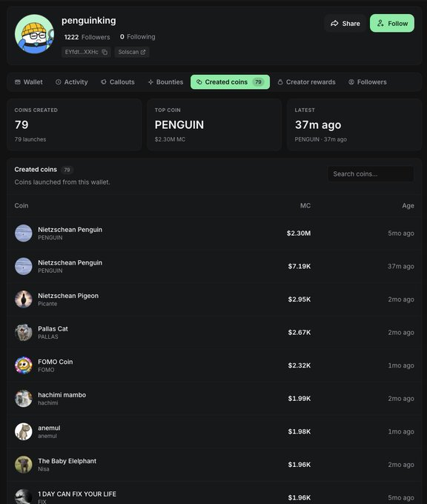427x504 pixels.
Task: Switch to the Wallet tab
Action: pos(29,82)
